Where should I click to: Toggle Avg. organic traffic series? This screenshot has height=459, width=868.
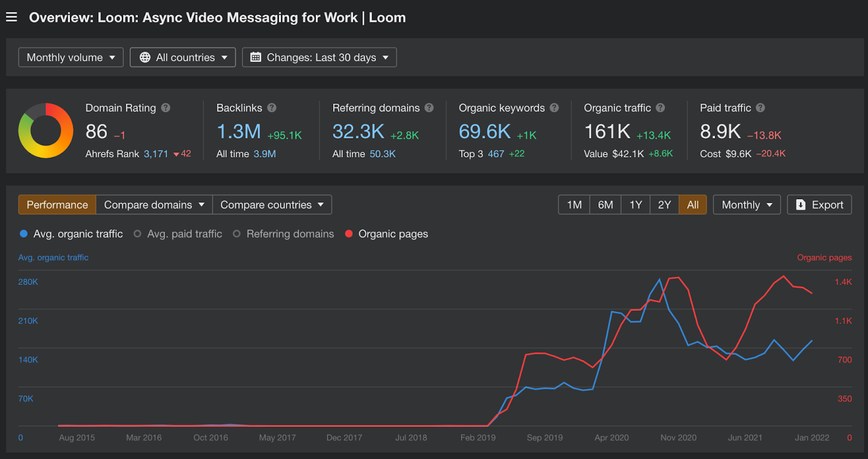pos(71,234)
